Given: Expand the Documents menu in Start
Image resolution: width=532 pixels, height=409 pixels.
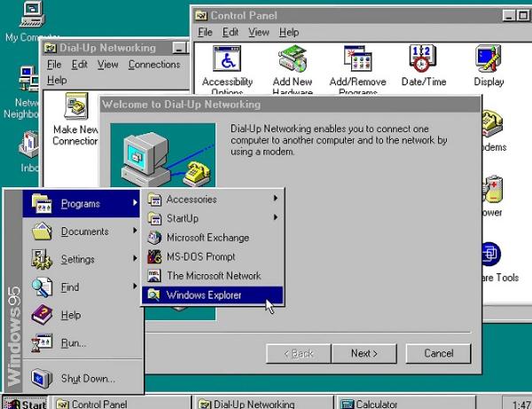Looking at the screenshot, I should pos(84,232).
